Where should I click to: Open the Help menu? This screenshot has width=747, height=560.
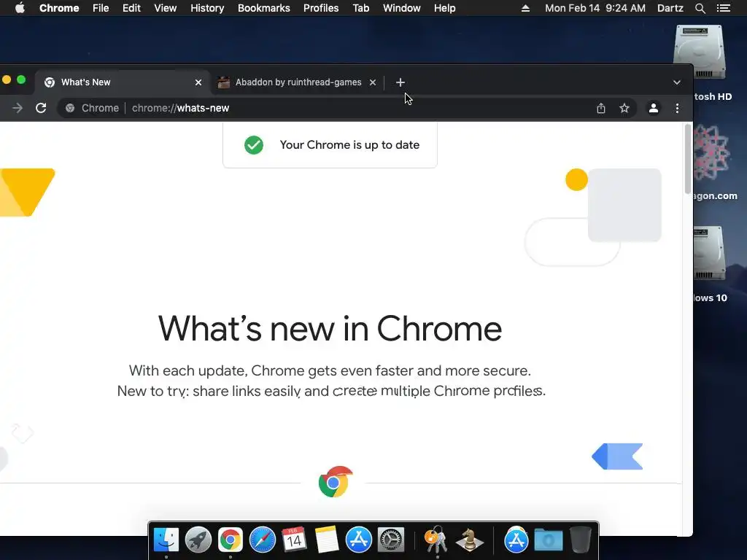444,8
